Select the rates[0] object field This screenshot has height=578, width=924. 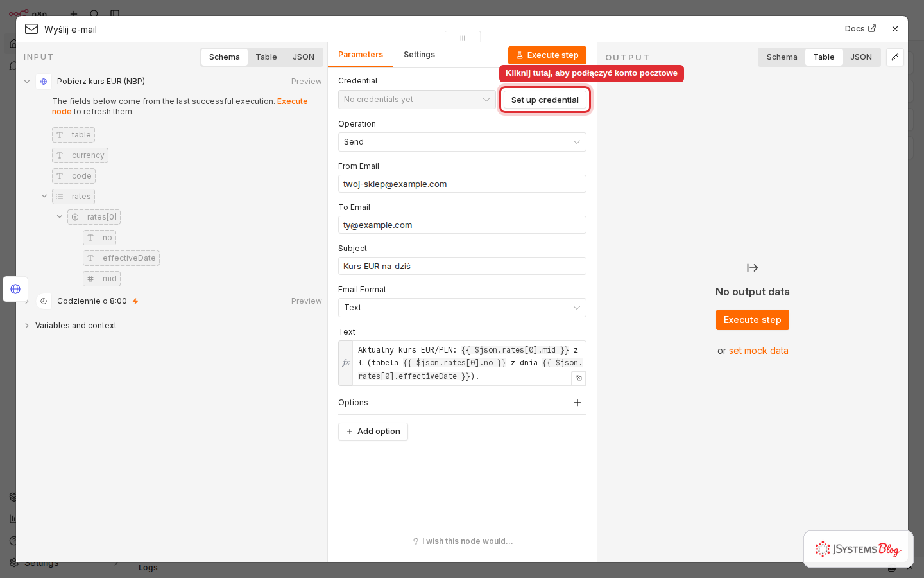point(94,217)
